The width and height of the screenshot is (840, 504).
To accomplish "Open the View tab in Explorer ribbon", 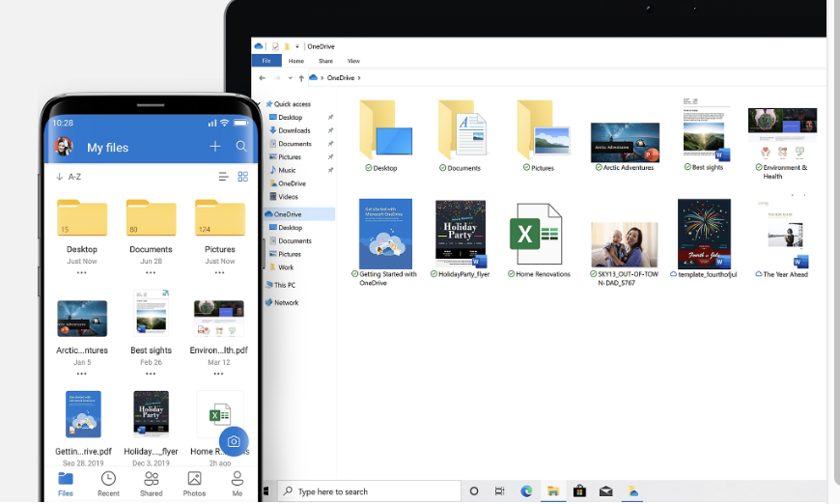I will 353,61.
